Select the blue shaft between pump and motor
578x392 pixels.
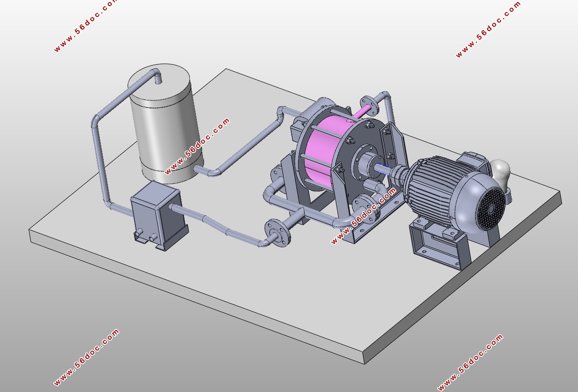coord(383,168)
